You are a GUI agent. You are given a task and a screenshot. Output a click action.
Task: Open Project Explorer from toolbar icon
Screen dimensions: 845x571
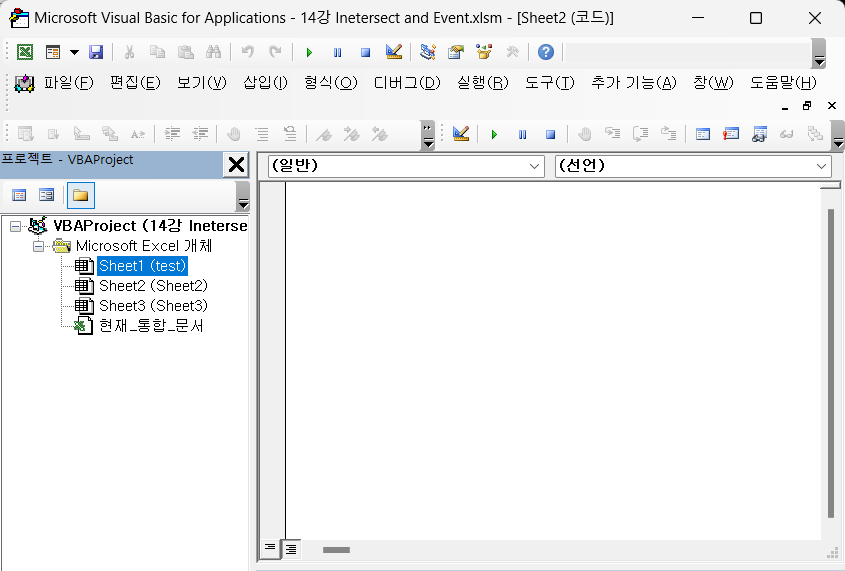[x=428, y=52]
